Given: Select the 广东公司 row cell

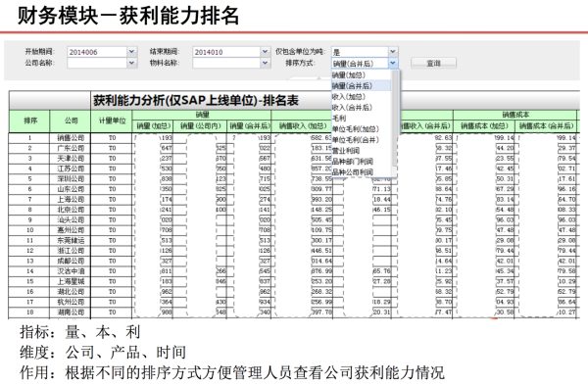Looking at the screenshot, I should pos(71,148).
